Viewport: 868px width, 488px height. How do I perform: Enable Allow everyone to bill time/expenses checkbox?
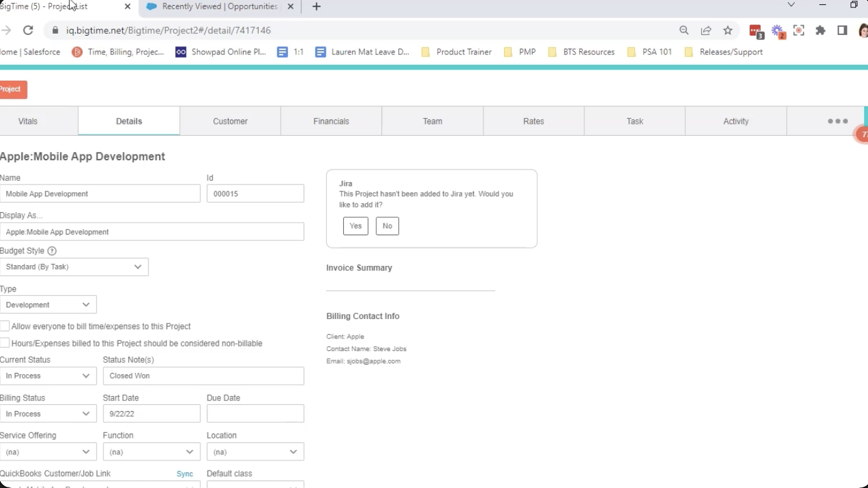point(5,326)
